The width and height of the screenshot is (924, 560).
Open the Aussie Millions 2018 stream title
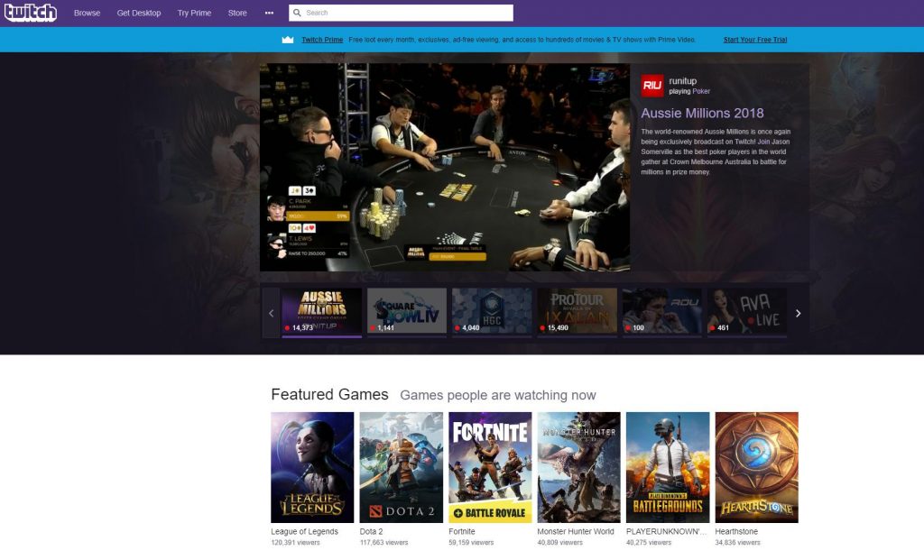pyautogui.click(x=702, y=113)
